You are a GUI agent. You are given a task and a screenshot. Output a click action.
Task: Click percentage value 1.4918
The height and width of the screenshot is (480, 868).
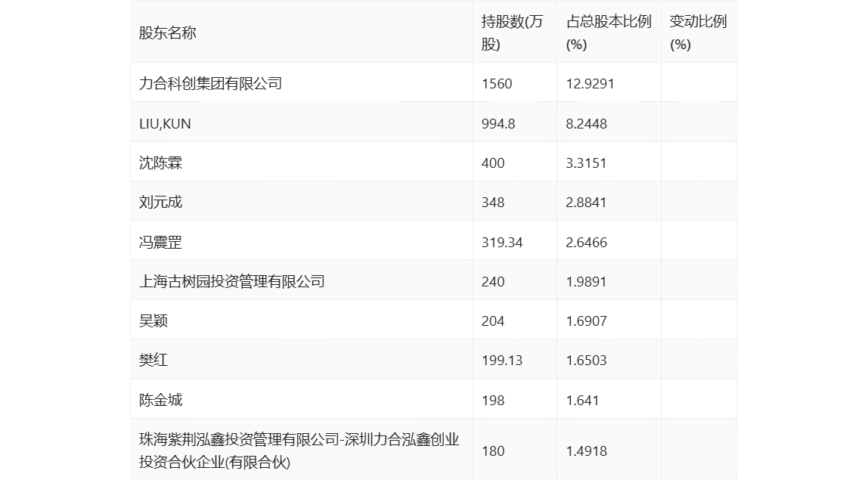586,451
